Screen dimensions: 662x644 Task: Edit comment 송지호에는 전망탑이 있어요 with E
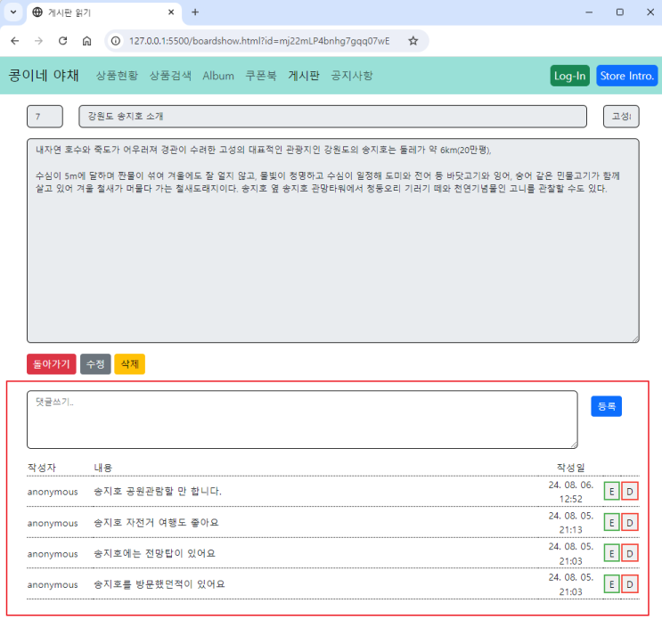coord(612,554)
